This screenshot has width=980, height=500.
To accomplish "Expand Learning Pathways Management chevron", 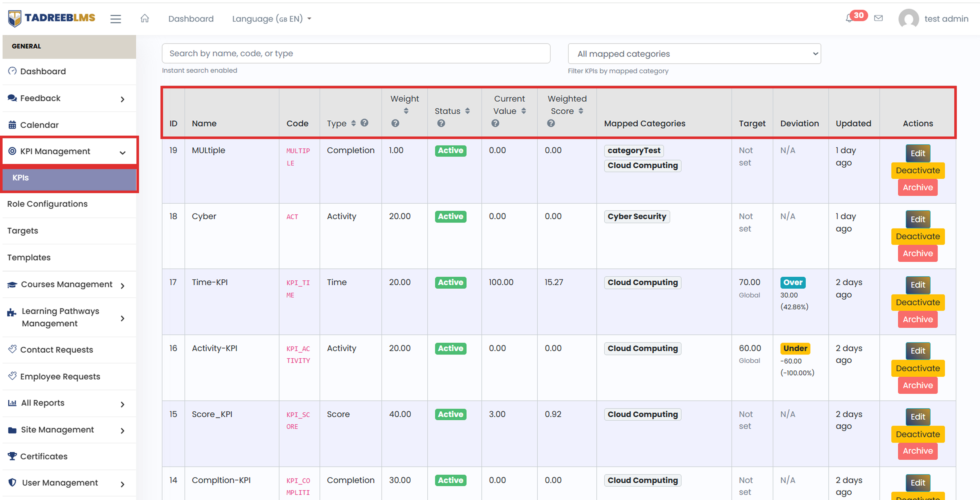I will pyautogui.click(x=122, y=318).
